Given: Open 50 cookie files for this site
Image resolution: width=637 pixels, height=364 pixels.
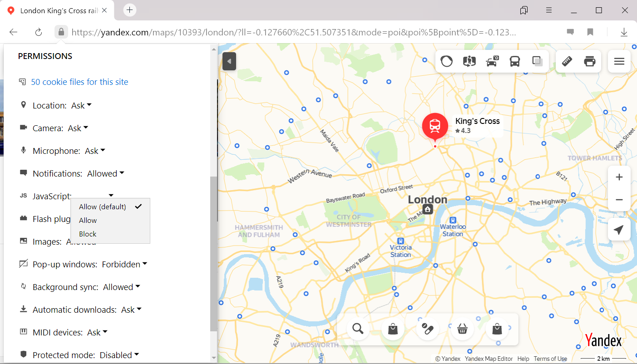Looking at the screenshot, I should (79, 82).
